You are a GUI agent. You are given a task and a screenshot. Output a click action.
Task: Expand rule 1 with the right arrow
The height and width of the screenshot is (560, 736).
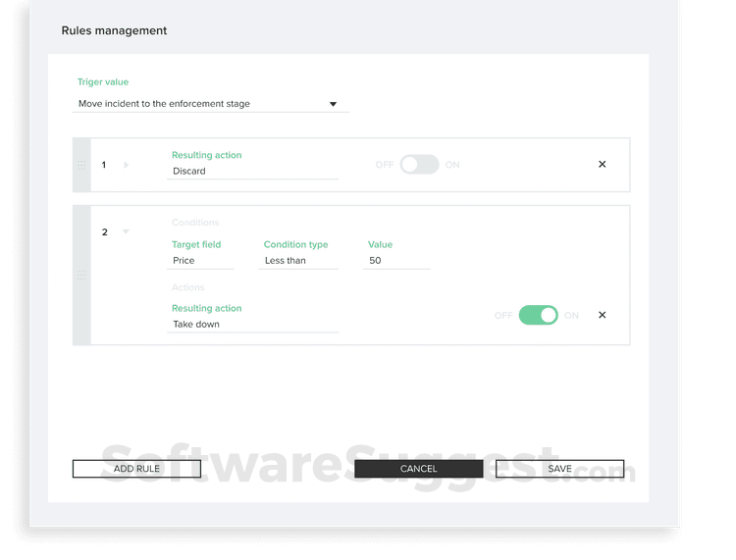(127, 165)
